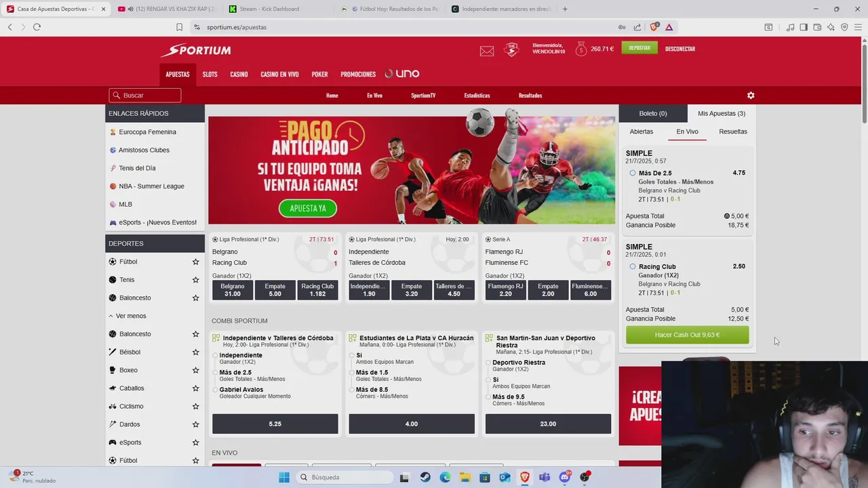Click the Buscar search field
The width and height of the screenshot is (868, 488).
coord(145,96)
